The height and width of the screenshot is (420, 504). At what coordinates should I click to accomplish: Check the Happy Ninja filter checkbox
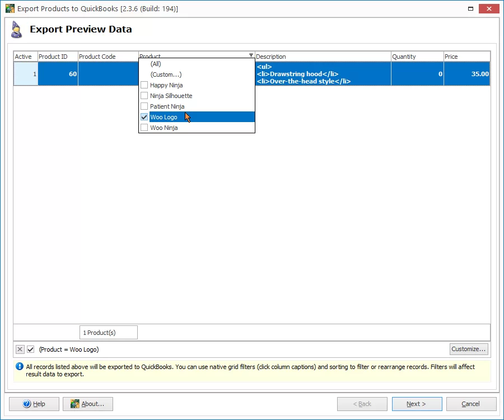coord(144,85)
